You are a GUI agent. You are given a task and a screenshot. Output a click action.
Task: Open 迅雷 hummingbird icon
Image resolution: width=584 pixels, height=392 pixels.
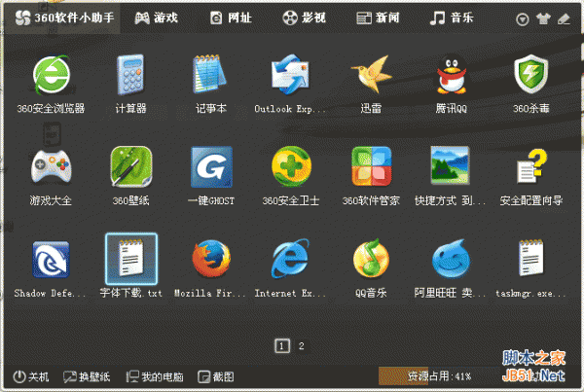(x=371, y=74)
